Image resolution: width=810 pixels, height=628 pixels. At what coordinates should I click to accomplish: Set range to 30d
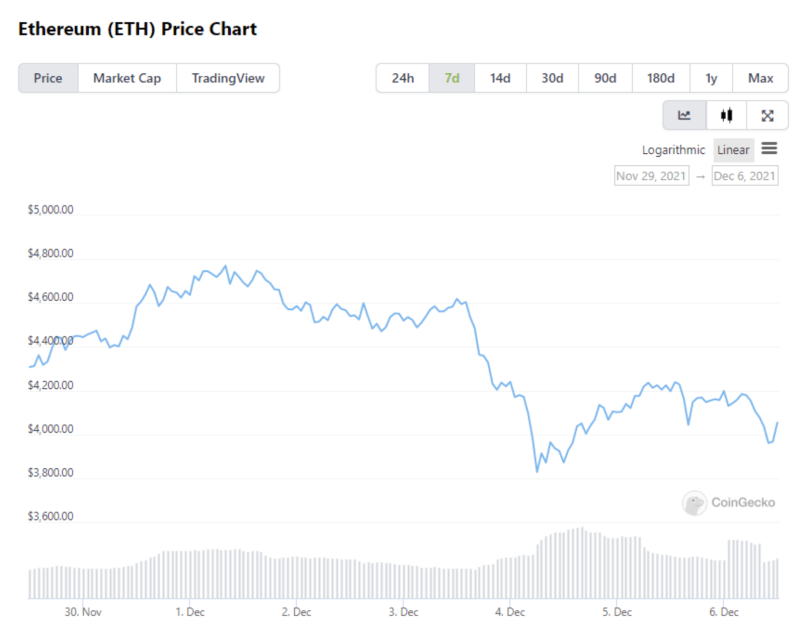(x=552, y=78)
